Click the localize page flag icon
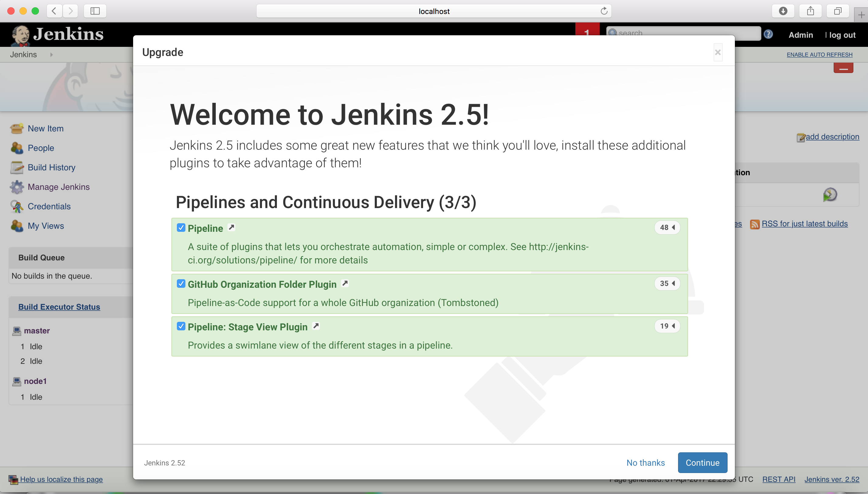The height and width of the screenshot is (494, 868). (13, 479)
